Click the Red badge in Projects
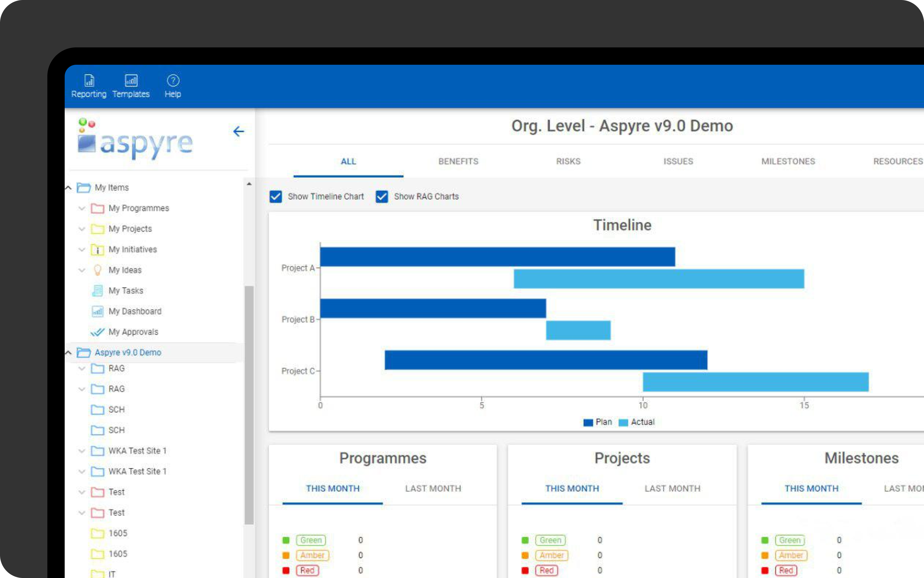 point(546,570)
